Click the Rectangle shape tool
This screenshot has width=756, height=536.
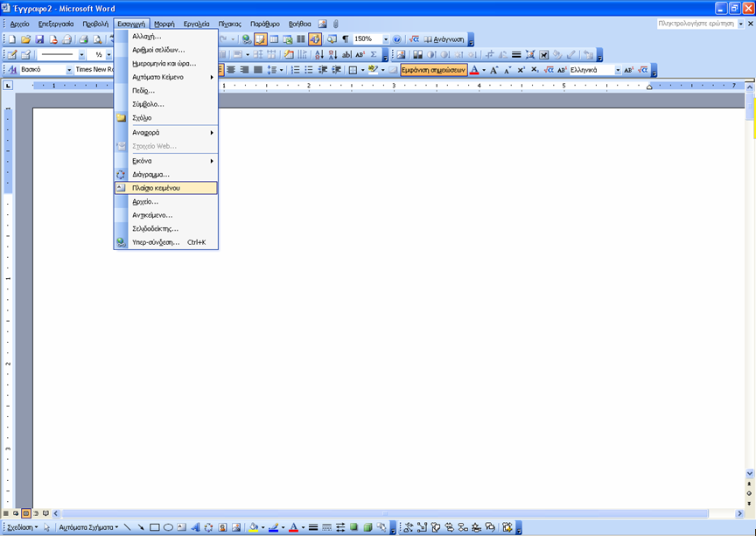[154, 527]
